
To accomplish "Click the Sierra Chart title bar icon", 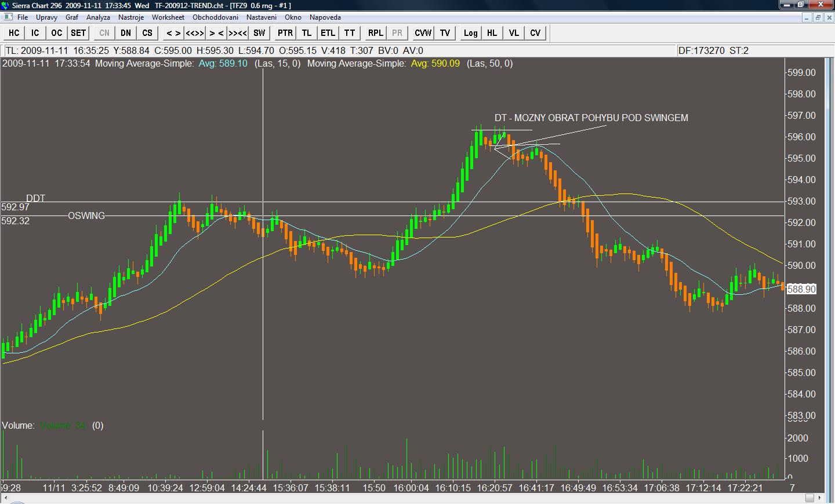I will (x=5, y=5).
